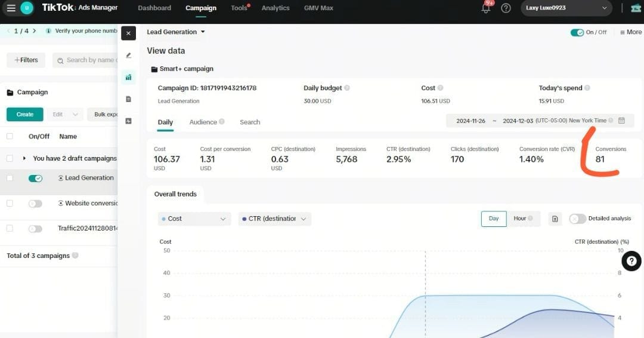
Task: Open the More menu
Action: [x=631, y=32]
